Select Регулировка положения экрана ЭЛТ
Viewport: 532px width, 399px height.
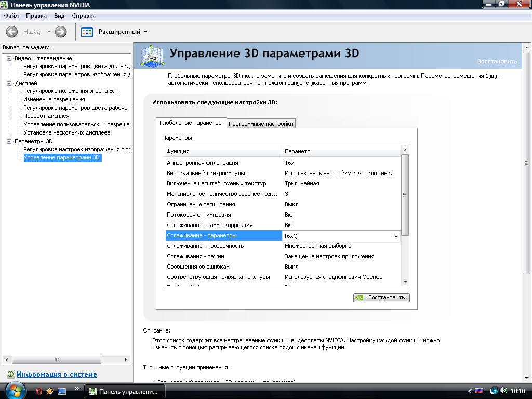click(72, 91)
